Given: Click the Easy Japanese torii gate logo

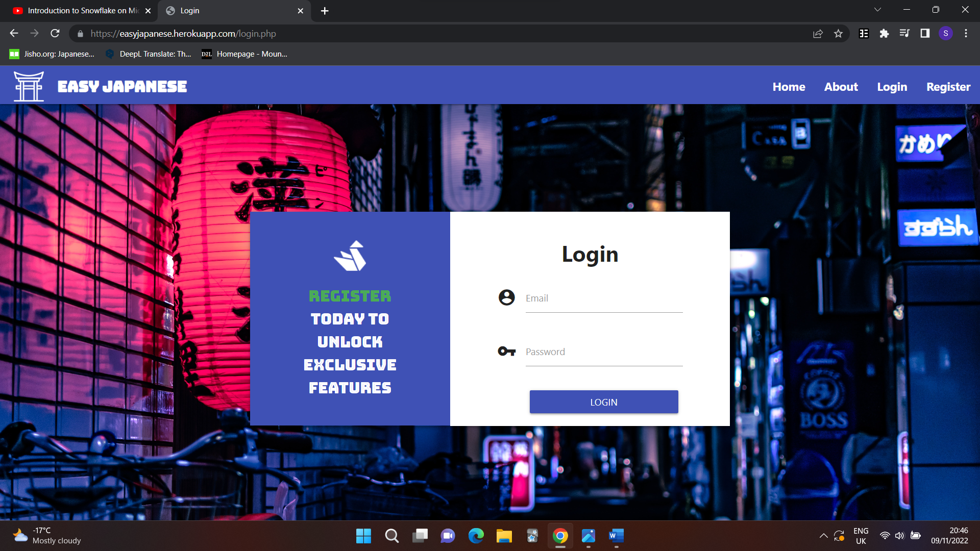Looking at the screenshot, I should (29, 86).
